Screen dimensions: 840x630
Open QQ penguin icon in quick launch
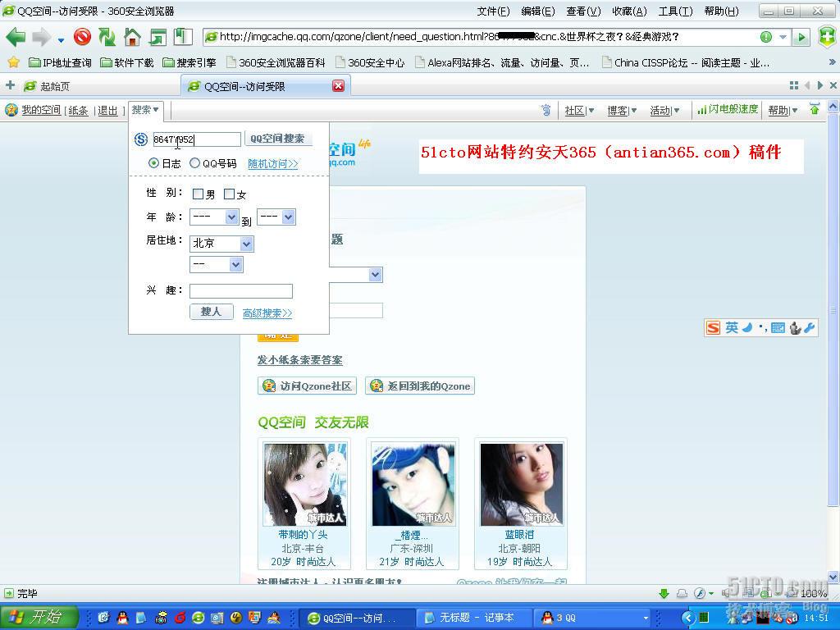[x=123, y=618]
